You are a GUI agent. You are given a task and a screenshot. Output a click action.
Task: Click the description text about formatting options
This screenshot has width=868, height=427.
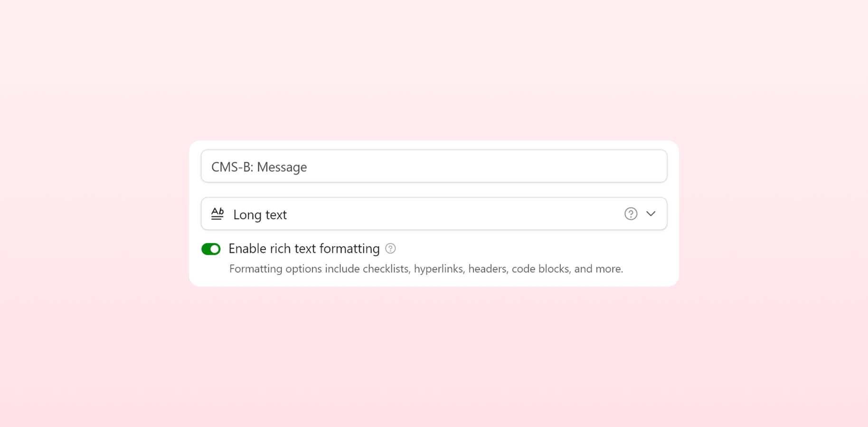[426, 269]
